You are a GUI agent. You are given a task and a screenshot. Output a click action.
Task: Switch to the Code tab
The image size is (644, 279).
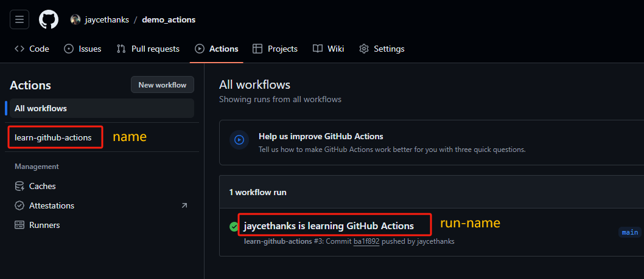pos(32,49)
